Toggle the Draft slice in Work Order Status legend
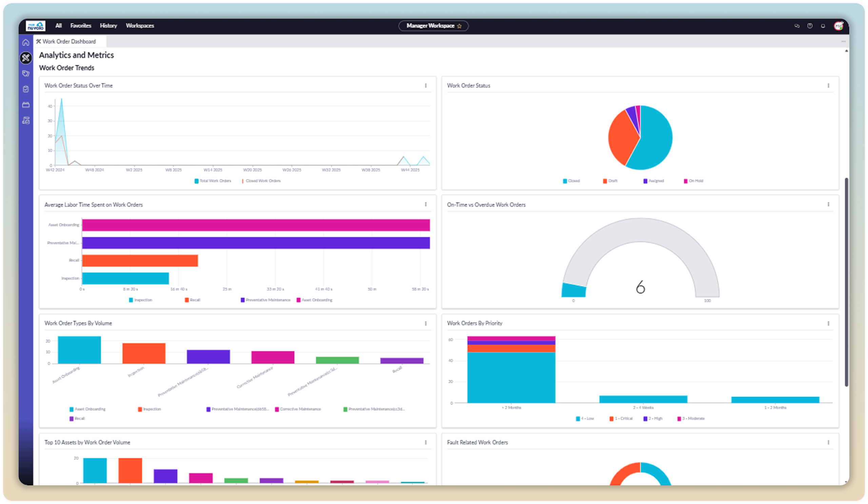 point(611,181)
